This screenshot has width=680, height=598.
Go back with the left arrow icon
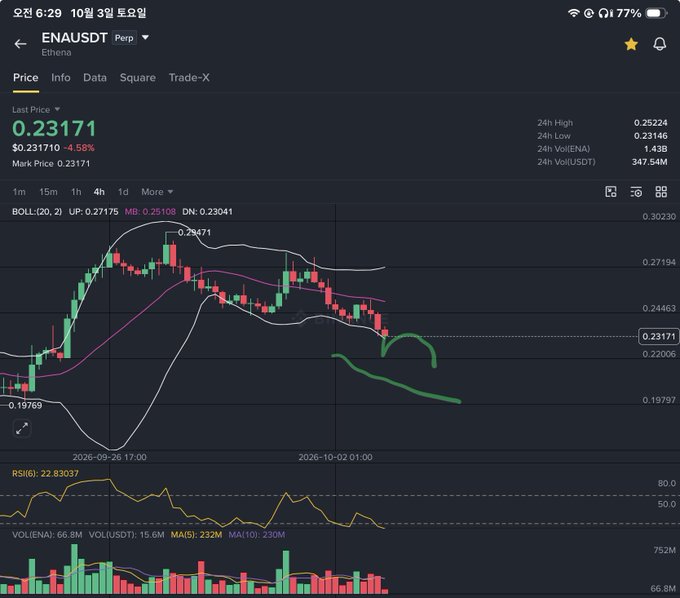tap(20, 44)
